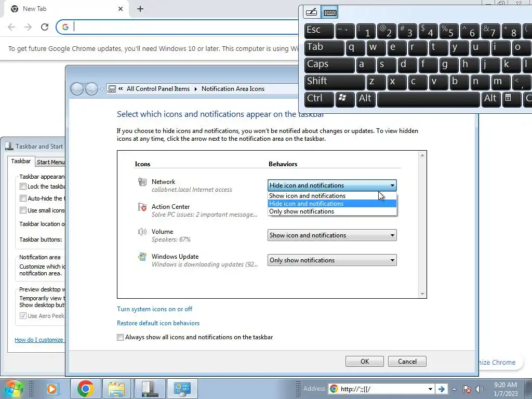Click the Control Panel taskbar icon
This screenshot has width=532, height=399.
(x=182, y=389)
